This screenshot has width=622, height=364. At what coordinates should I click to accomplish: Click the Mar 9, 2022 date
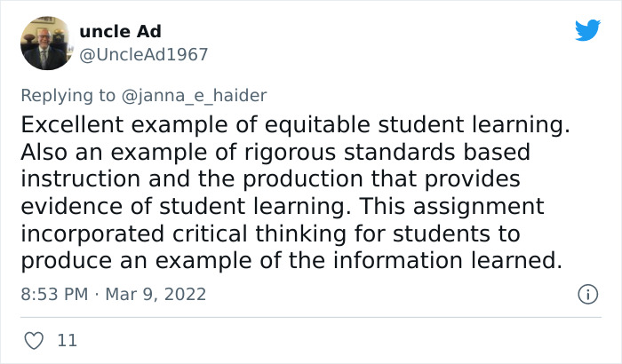point(155,294)
